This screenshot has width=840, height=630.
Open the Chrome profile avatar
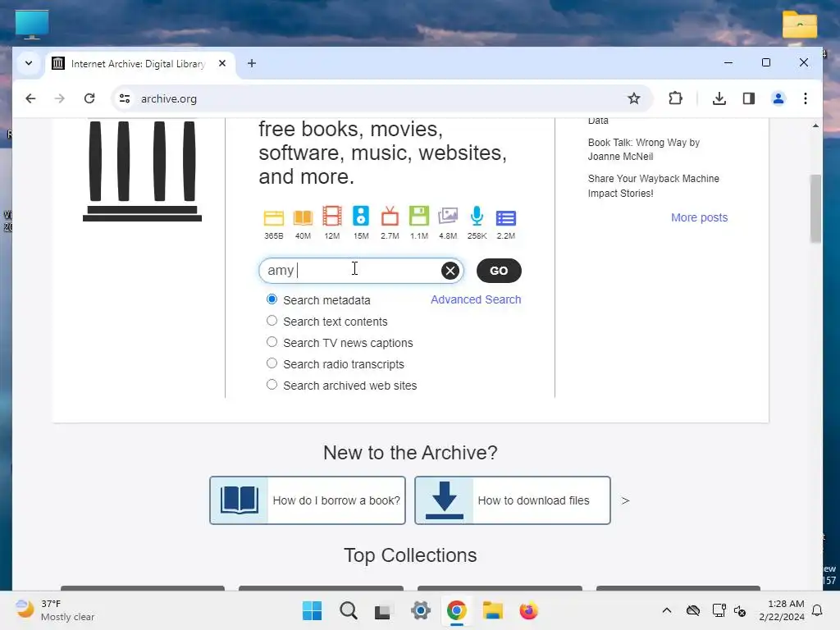tap(778, 98)
